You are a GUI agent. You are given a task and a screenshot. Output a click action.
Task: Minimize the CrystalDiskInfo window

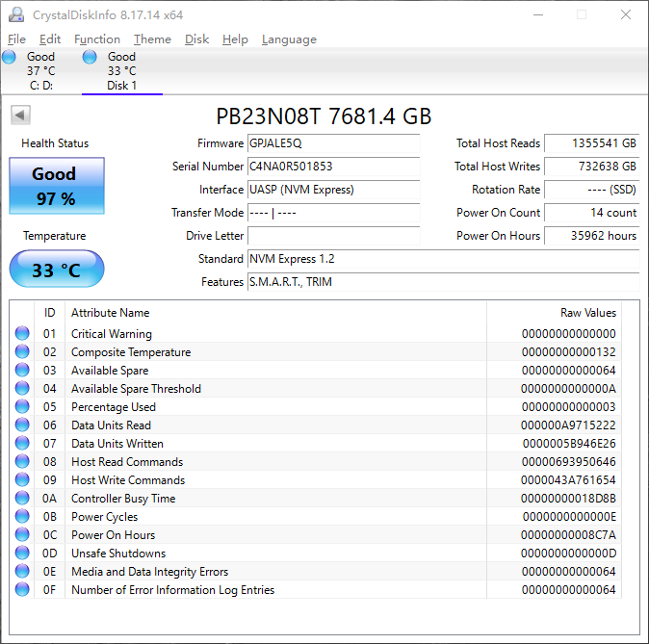point(538,14)
